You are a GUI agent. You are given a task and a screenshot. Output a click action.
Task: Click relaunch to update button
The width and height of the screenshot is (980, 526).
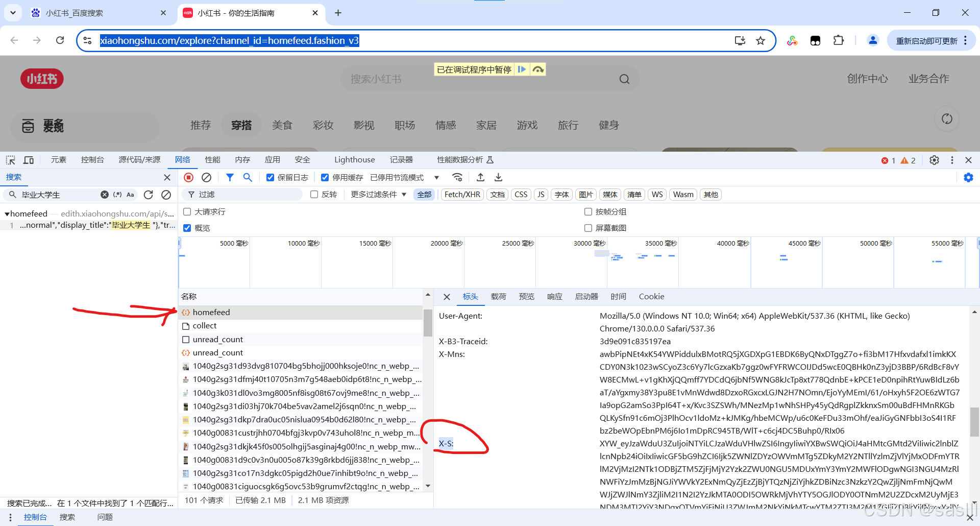(927, 41)
